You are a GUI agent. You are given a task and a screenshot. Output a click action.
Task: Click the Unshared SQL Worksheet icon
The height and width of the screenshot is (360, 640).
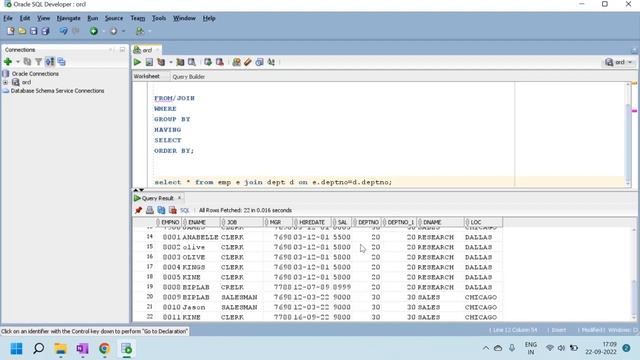click(236, 62)
